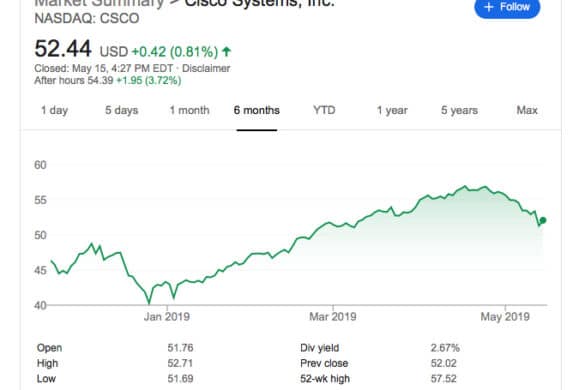Click the May 2019 axis label
The height and width of the screenshot is (390, 585).
click(x=505, y=317)
